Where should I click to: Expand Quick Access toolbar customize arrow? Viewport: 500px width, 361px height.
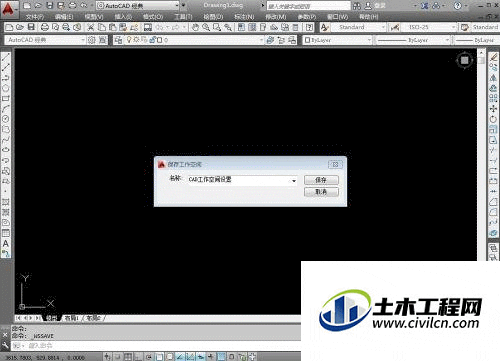[183, 6]
